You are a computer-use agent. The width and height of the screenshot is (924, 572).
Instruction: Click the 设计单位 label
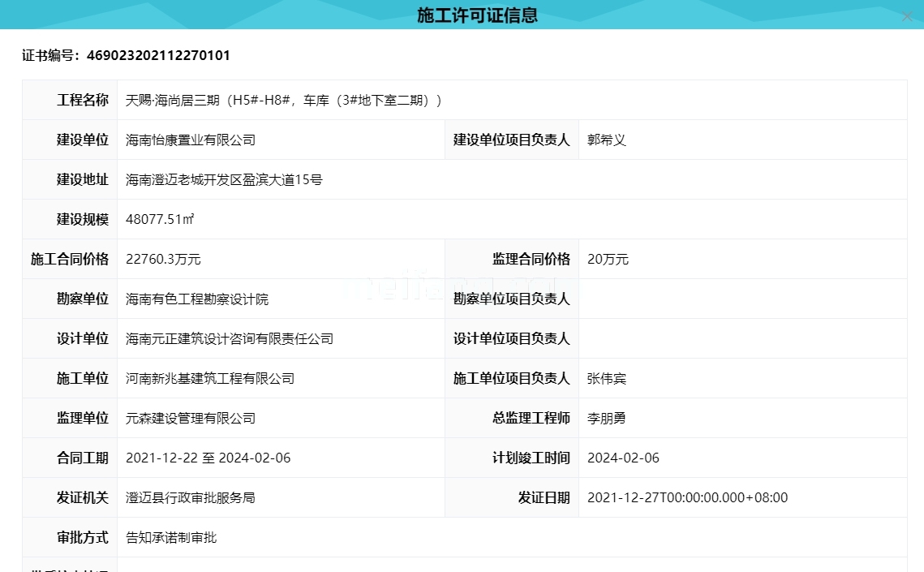click(x=83, y=338)
